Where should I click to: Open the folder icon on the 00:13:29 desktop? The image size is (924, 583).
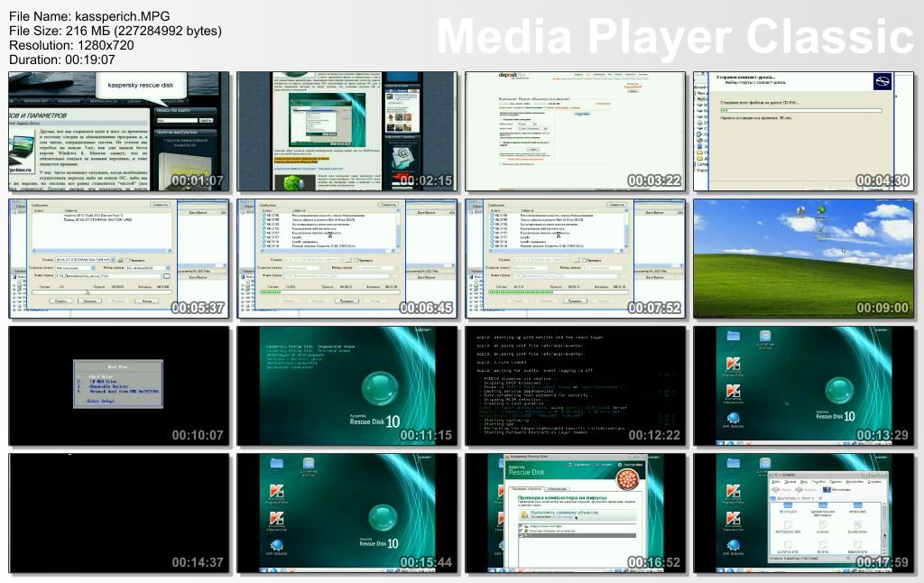(733, 337)
